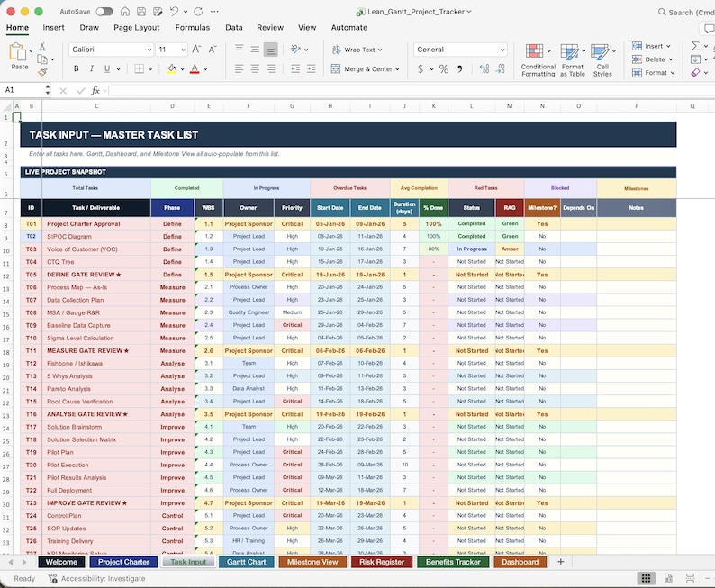This screenshot has height=588, width=715.
Task: Toggle top vertical alignment
Action: pyautogui.click(x=239, y=50)
